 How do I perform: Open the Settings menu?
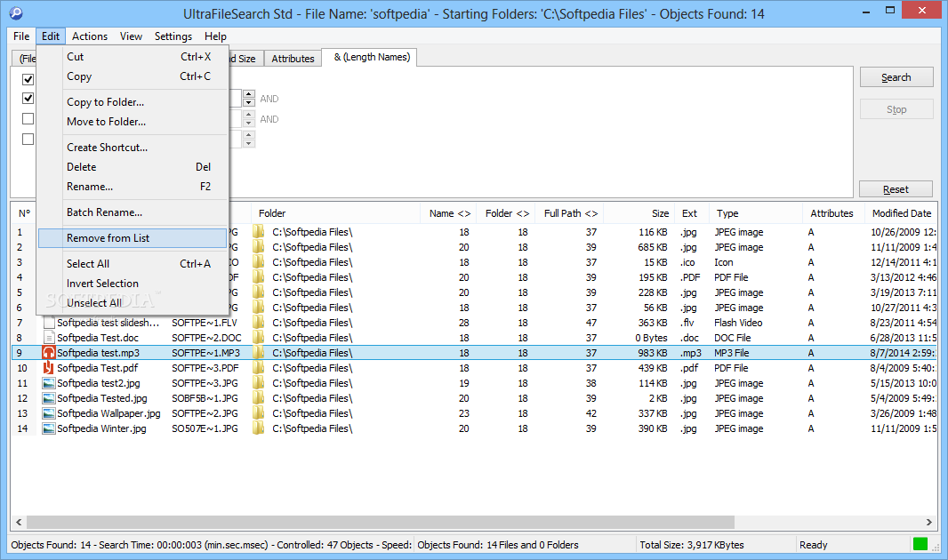[173, 36]
